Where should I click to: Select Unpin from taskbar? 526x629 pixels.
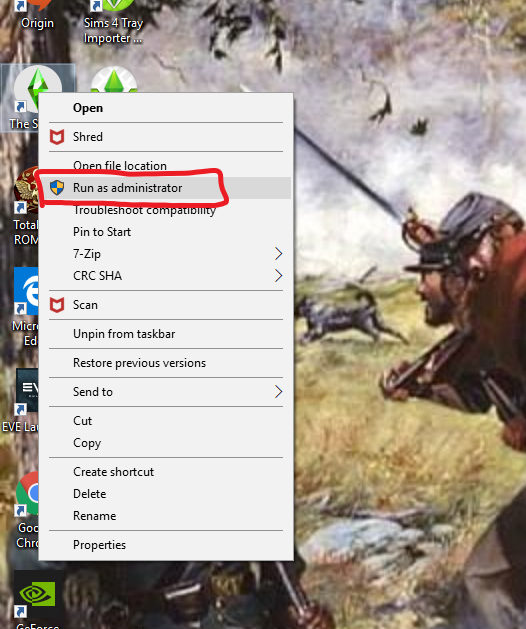click(166, 334)
